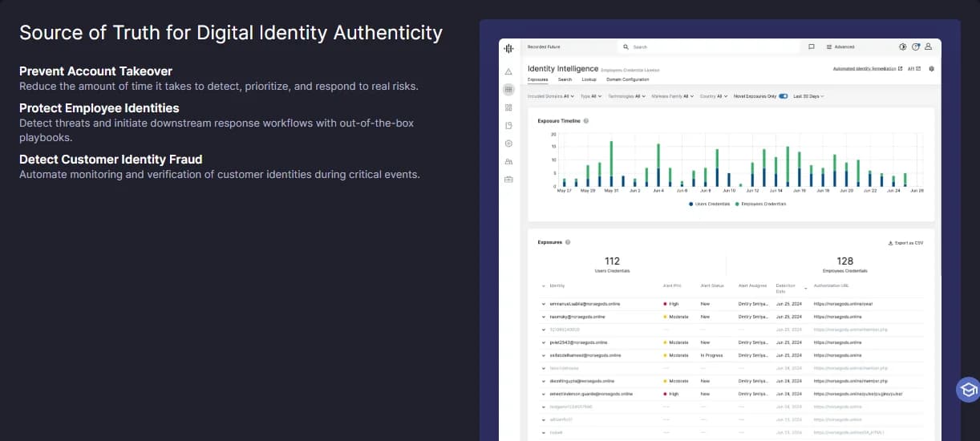Image resolution: width=980 pixels, height=441 pixels.
Task: Expand the emmanuel row in Exposures table
Action: 543,305
